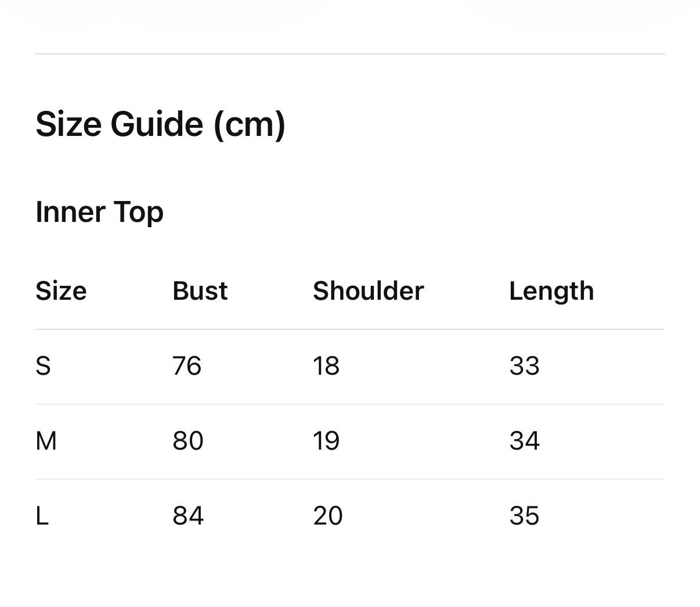Click the Size column header
Image resolution: width=700 pixels, height=607 pixels.
(61, 290)
